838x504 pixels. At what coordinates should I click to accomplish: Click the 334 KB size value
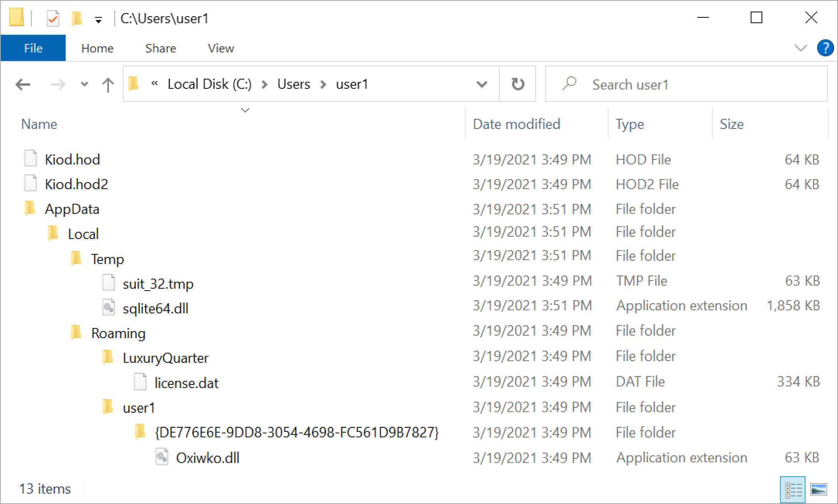click(x=799, y=381)
